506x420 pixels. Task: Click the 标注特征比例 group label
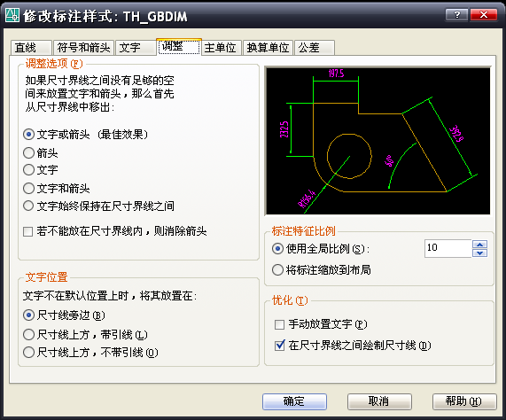tap(304, 231)
